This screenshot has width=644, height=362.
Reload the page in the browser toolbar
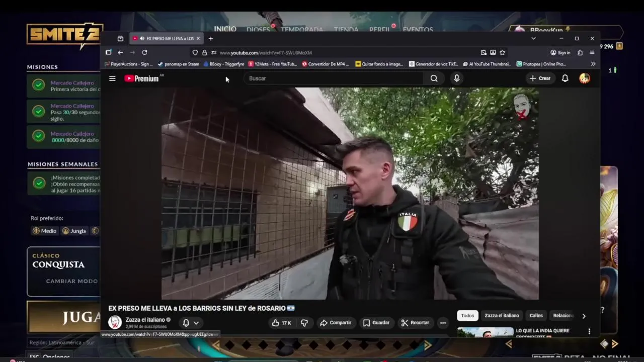[x=144, y=52]
